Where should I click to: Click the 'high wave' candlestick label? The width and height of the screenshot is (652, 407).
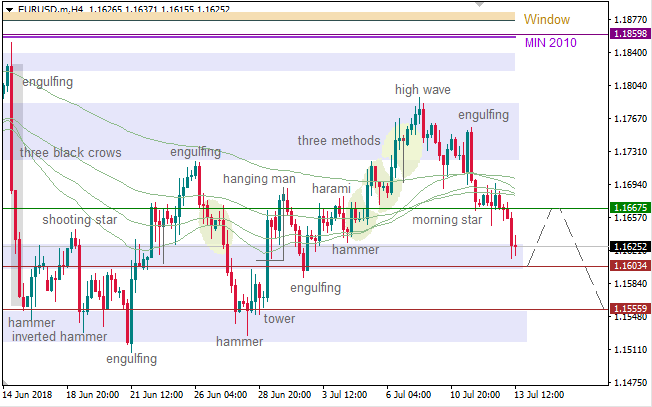coord(422,90)
